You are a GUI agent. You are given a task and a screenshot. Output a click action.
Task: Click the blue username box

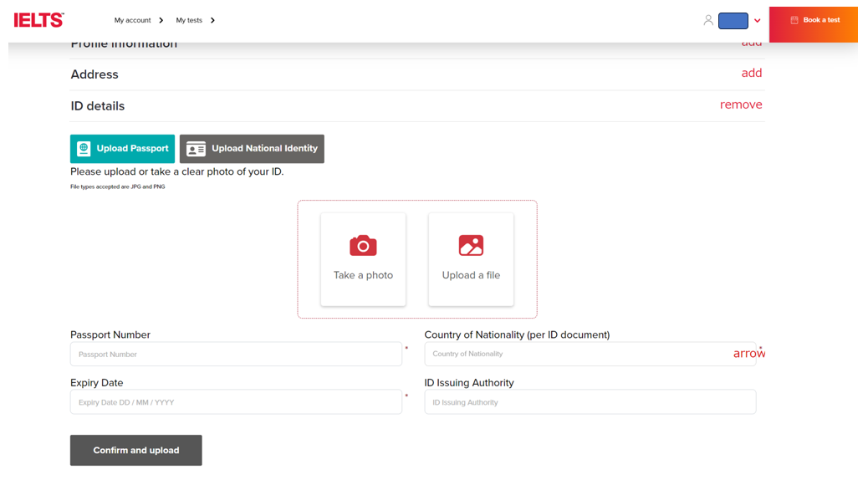click(733, 21)
